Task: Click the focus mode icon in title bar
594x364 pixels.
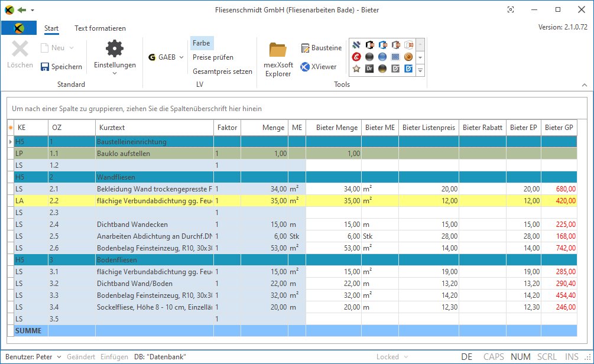Action: pos(511,10)
